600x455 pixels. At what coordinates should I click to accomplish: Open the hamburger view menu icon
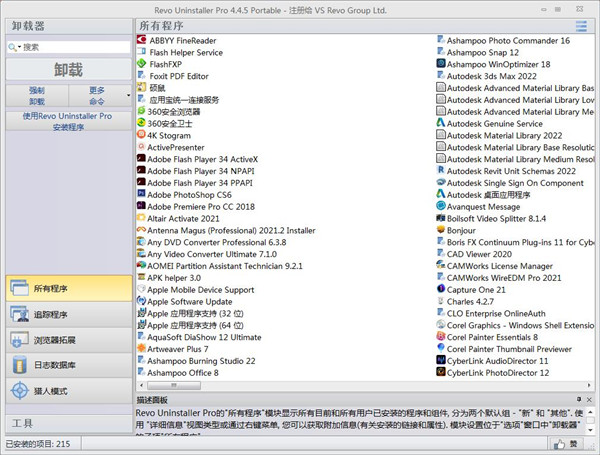(x=582, y=25)
